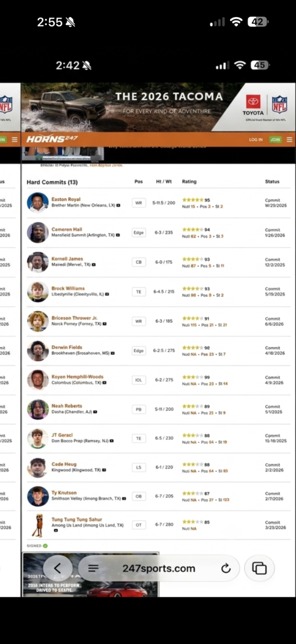
Task: Tap the 247sports.com address field
Action: click(158, 568)
